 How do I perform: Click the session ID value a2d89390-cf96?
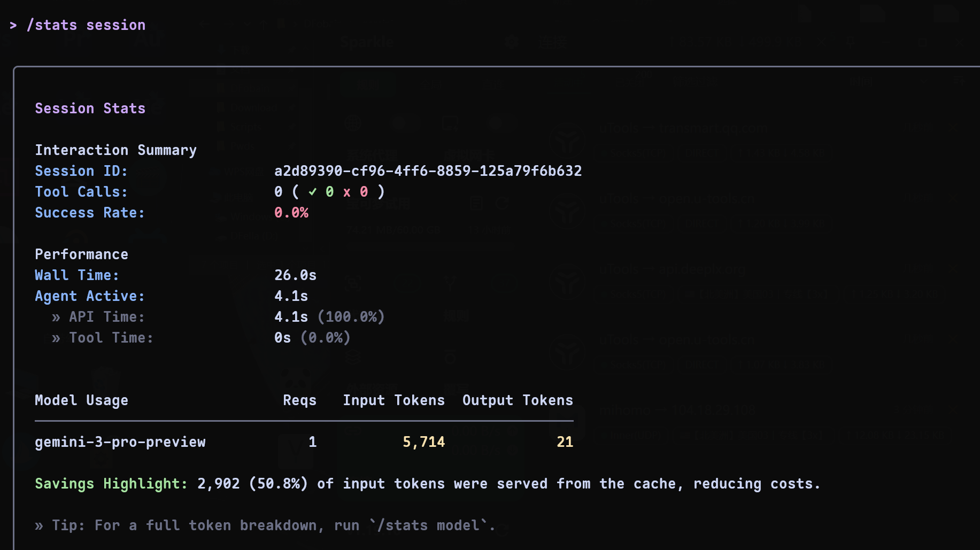tap(428, 171)
